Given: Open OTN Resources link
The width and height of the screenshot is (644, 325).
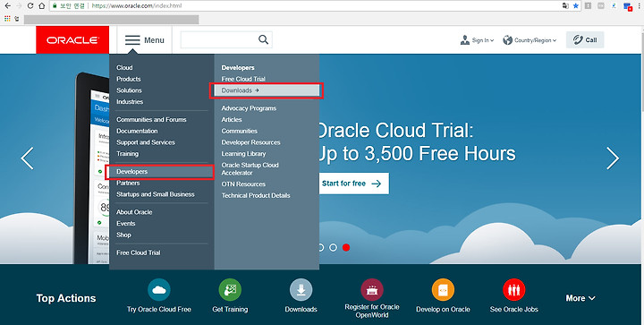Looking at the screenshot, I should coord(243,184).
